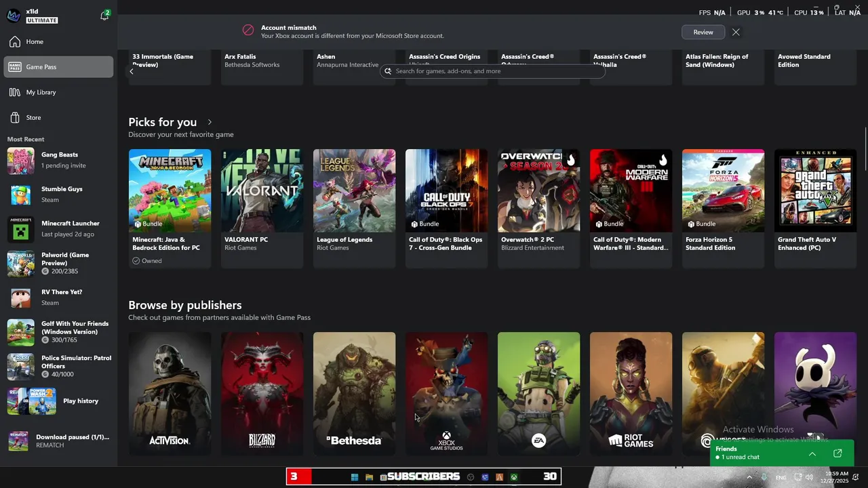This screenshot has width=868, height=488.
Task: Open Arx Fatalis in the top row
Action: pos(262,68)
